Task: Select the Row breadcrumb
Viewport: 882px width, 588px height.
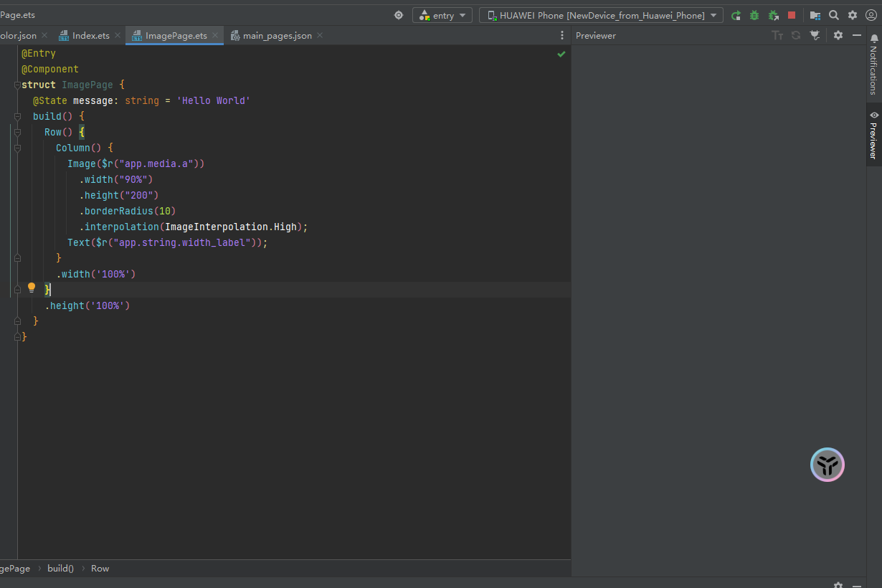Action: pos(100,569)
